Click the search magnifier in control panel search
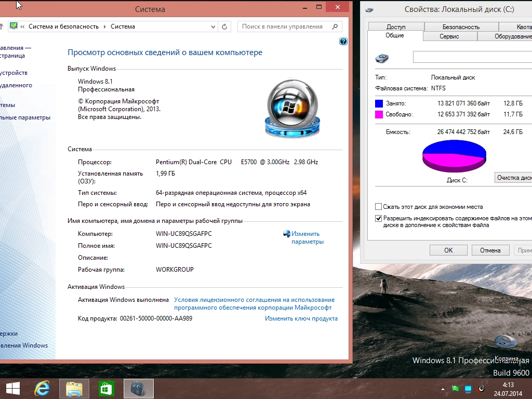Image resolution: width=532 pixels, height=399 pixels. pos(335,26)
